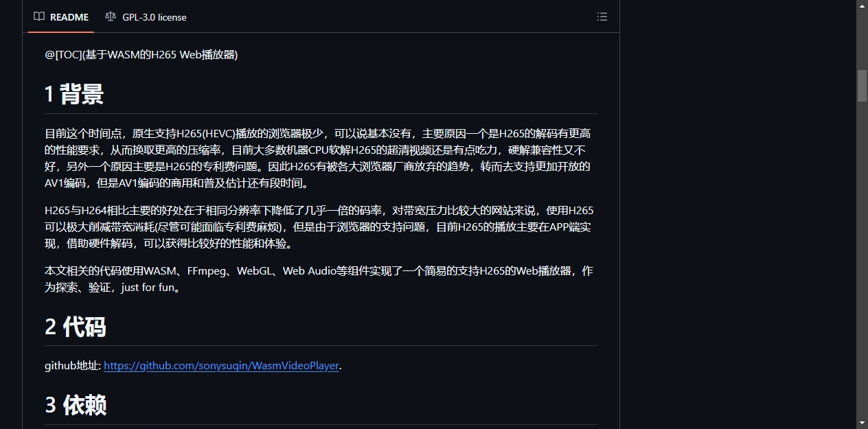Click the 'github地址:' label text
Image resolution: width=868 pixels, height=429 pixels.
click(x=73, y=366)
